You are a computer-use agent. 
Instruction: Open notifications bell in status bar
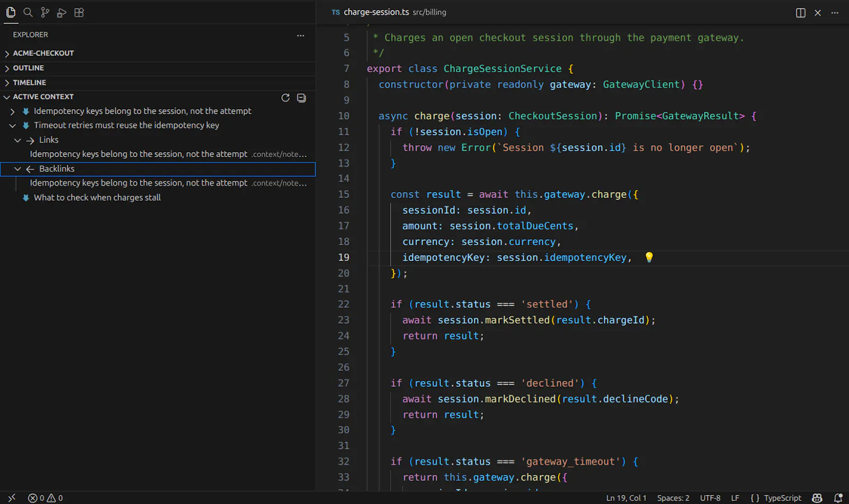838,498
